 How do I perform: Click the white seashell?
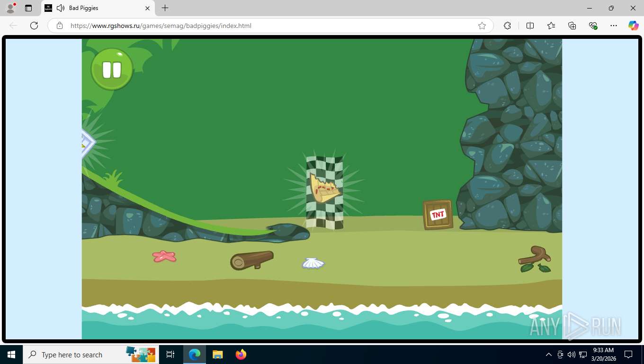[313, 263]
